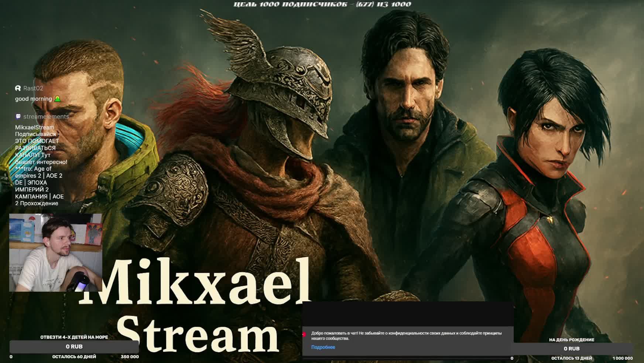This screenshot has height=363, width=644.
Task: Click 'ОСТАЛОСЬ 60 ДНЕЙ' countdown text
Action: click(74, 357)
